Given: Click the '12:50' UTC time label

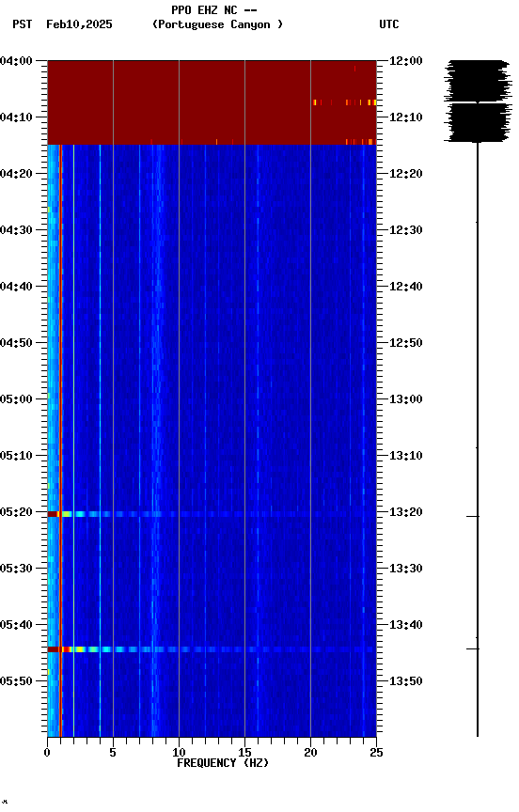Looking at the screenshot, I should pos(406,343).
